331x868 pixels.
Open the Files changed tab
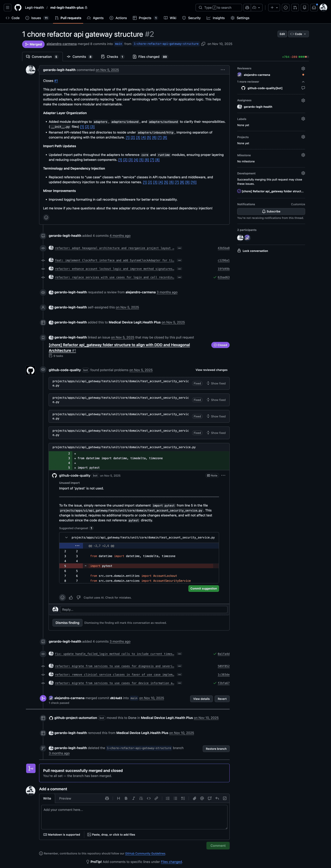coord(150,57)
